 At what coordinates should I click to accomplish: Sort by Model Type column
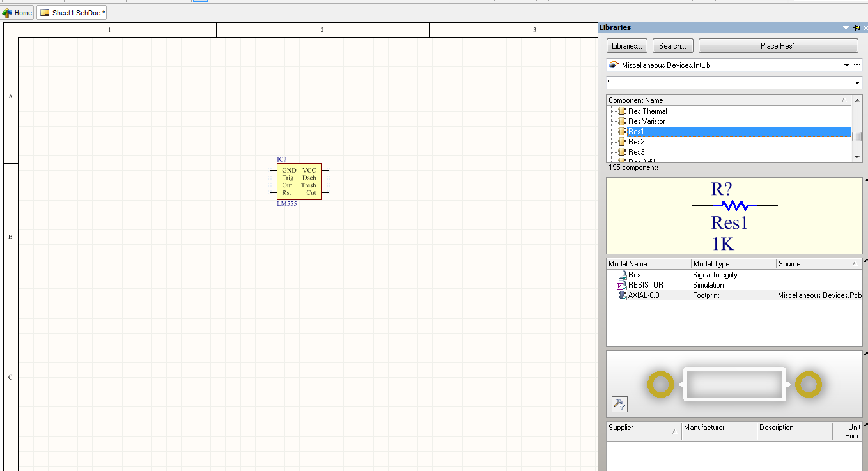(x=734, y=264)
